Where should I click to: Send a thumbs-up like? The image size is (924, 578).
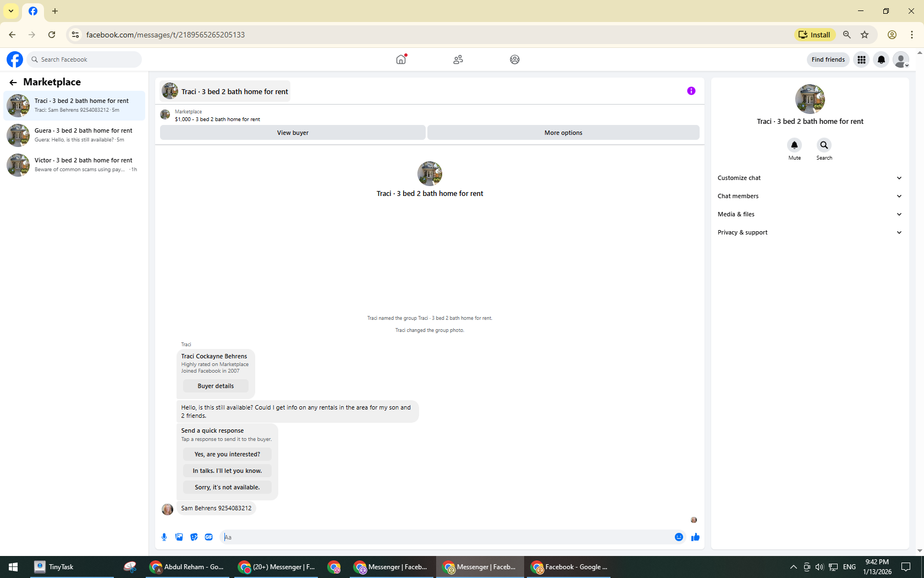695,537
